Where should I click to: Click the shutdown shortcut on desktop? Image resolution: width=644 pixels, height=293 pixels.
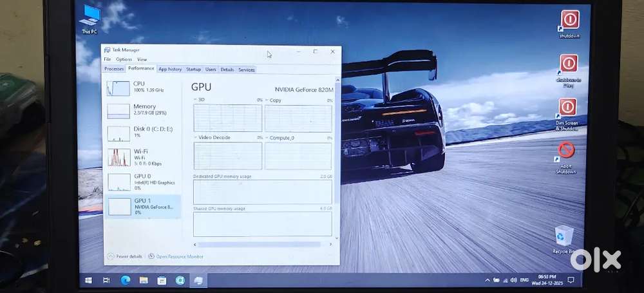[569, 21]
